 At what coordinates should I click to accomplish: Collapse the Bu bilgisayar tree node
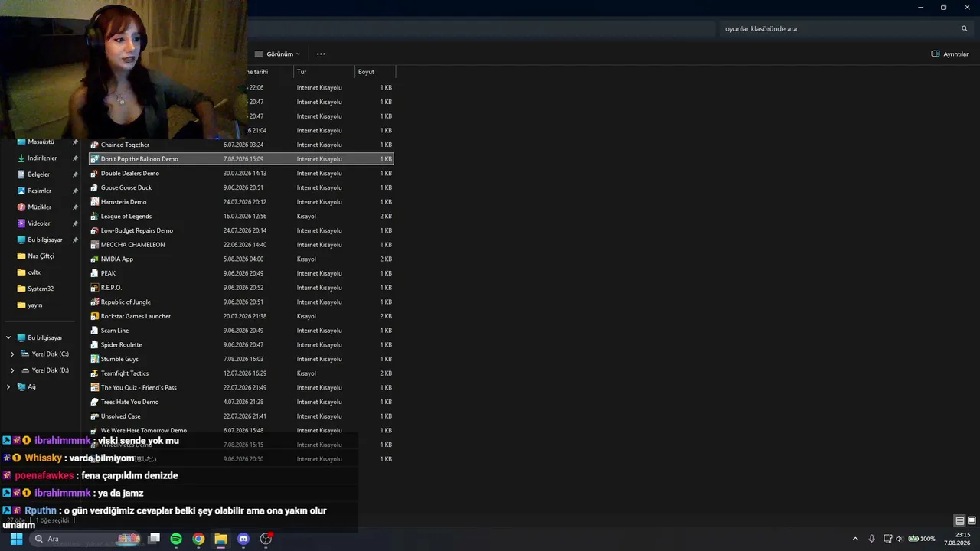point(8,337)
